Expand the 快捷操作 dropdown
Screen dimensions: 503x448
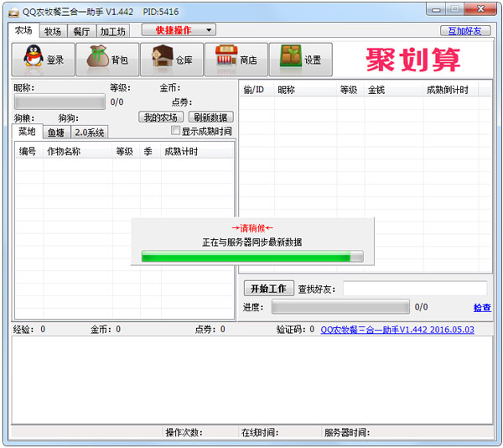(179, 30)
